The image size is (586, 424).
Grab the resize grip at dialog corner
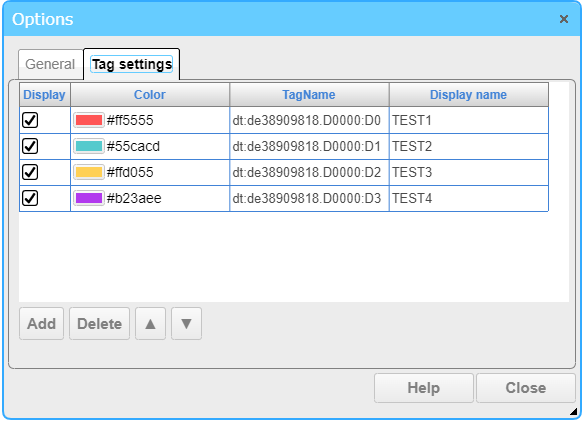coord(573,411)
